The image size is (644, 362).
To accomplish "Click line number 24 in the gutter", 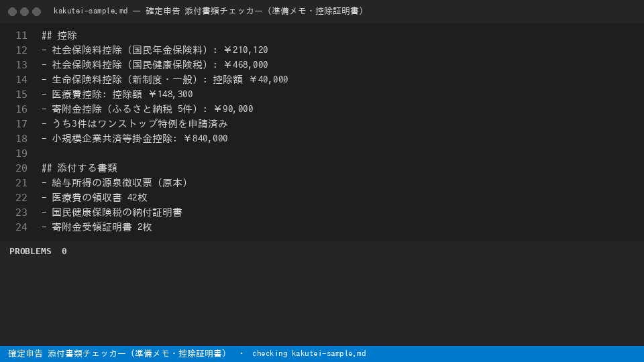I will click(x=21, y=227).
